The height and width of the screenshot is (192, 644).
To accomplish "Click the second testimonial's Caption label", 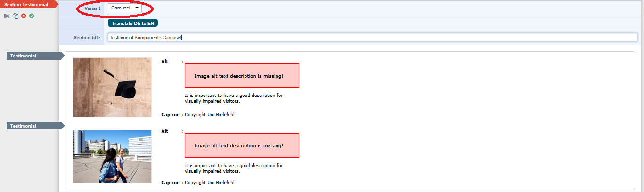I will pyautogui.click(x=170, y=183).
